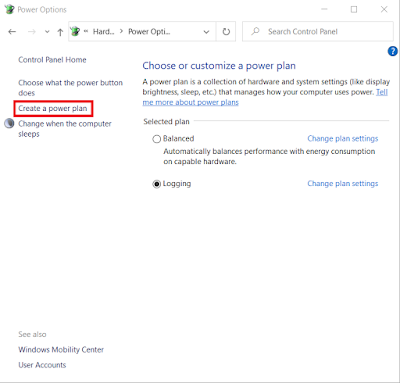Open Change when the computer sleeps

[65, 129]
